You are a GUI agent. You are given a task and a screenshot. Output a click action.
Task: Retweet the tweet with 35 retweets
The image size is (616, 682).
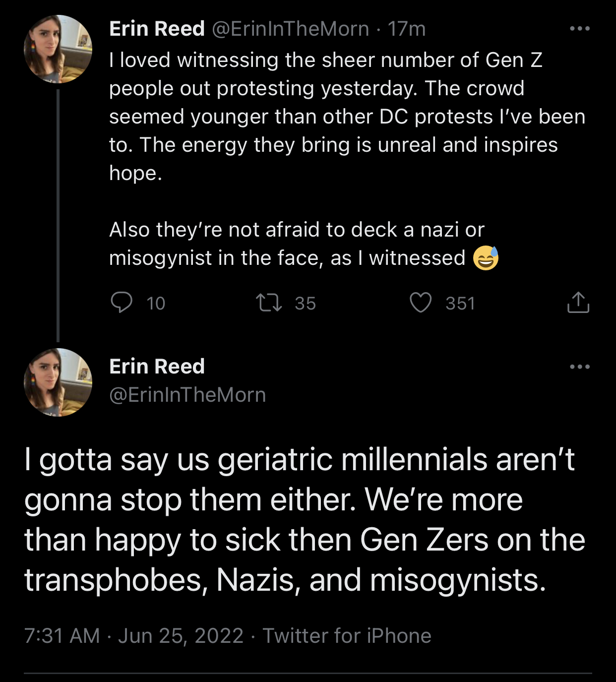point(269,303)
